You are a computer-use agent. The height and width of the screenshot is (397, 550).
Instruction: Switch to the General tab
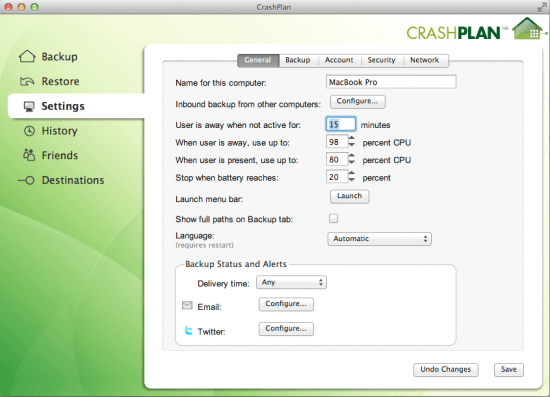tap(258, 60)
